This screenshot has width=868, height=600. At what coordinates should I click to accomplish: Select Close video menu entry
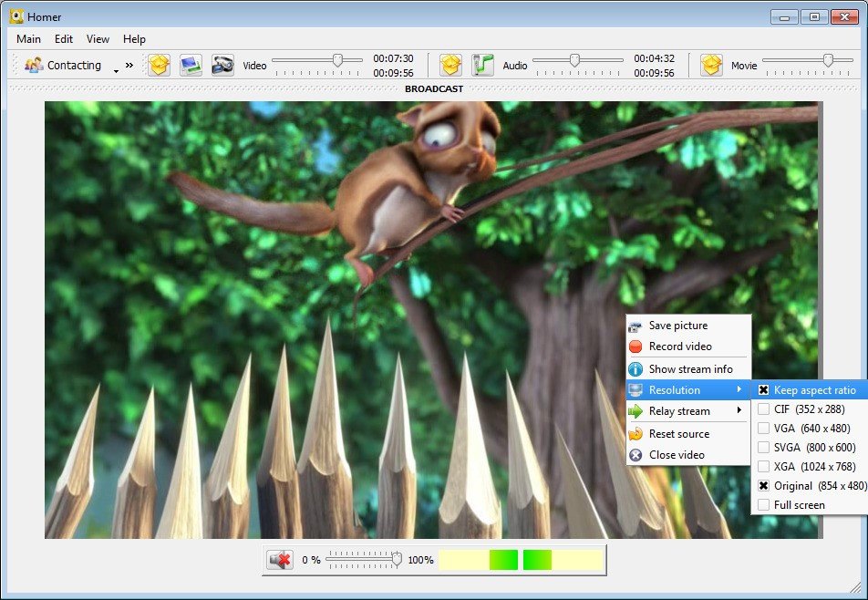pyautogui.click(x=688, y=455)
